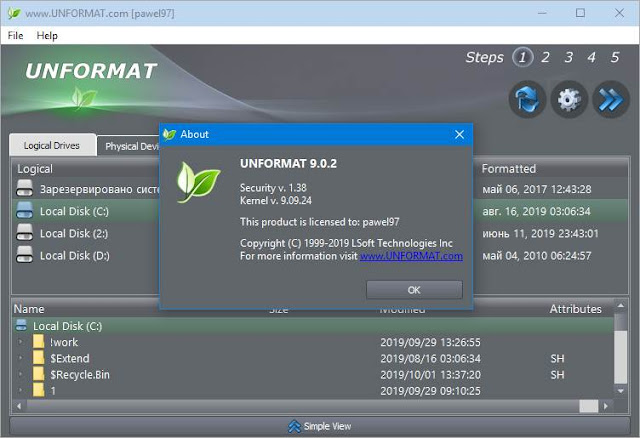Click the $Extend folder icon
The height and width of the screenshot is (438, 640).
38,358
